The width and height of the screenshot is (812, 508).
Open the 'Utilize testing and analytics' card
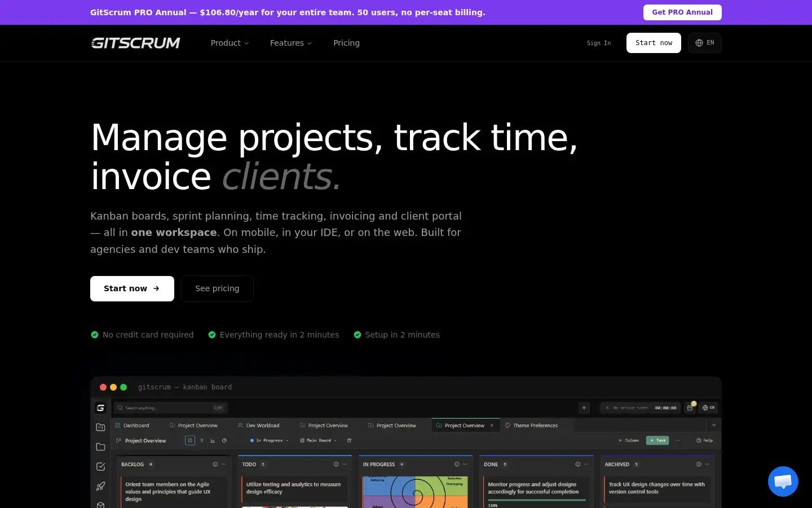[x=295, y=488]
